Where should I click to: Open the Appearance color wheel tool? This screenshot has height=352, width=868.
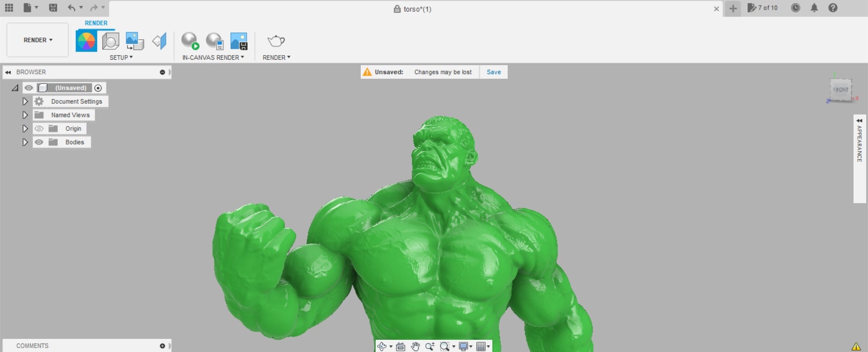coord(86,41)
